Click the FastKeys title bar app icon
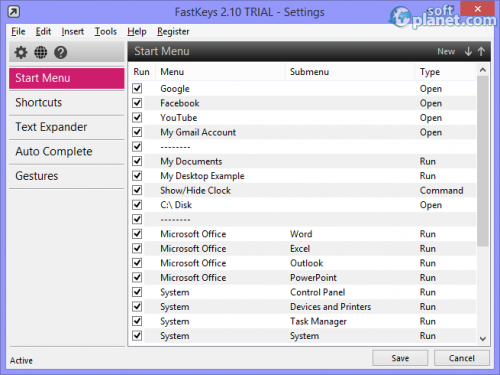The image size is (500, 375). click(x=14, y=12)
